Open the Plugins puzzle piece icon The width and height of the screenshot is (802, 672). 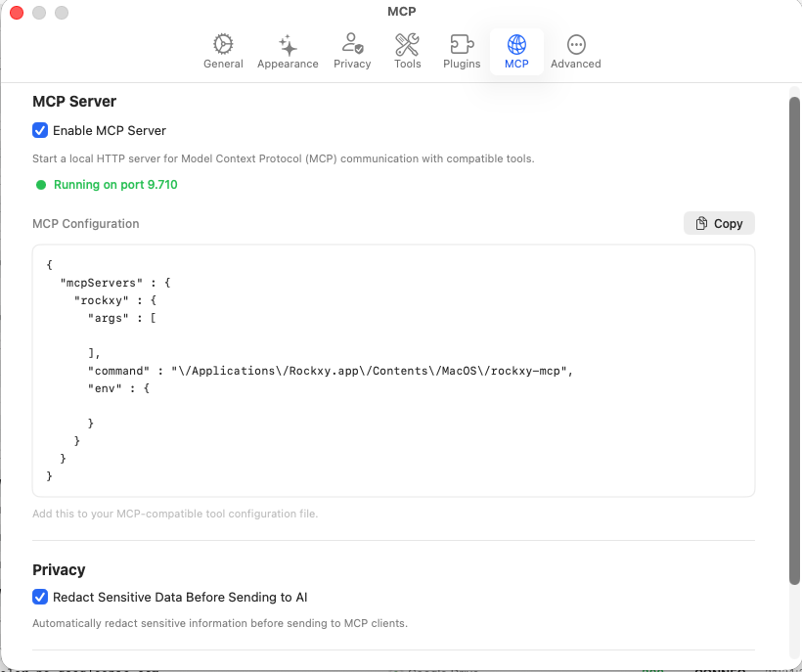click(461, 46)
